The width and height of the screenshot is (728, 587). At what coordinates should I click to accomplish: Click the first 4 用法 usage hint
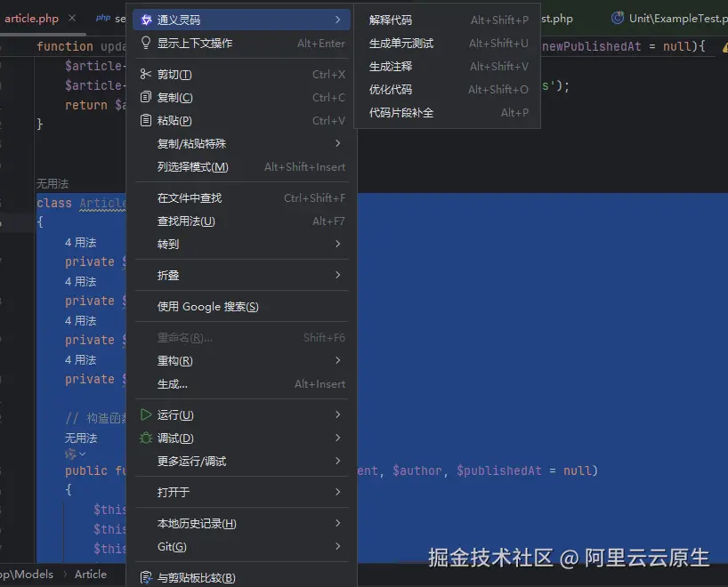click(80, 242)
